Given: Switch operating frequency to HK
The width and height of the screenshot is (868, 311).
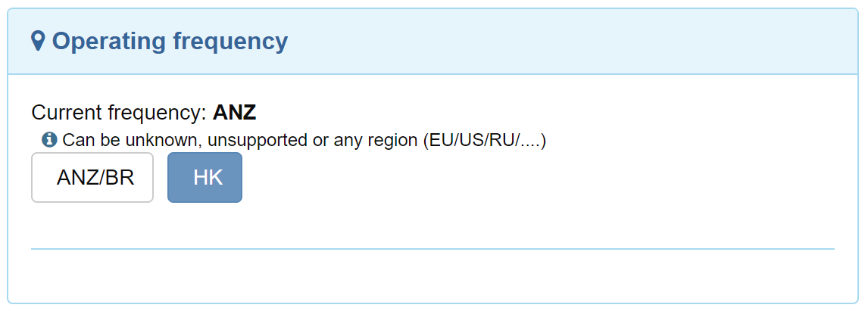Looking at the screenshot, I should click(x=205, y=178).
